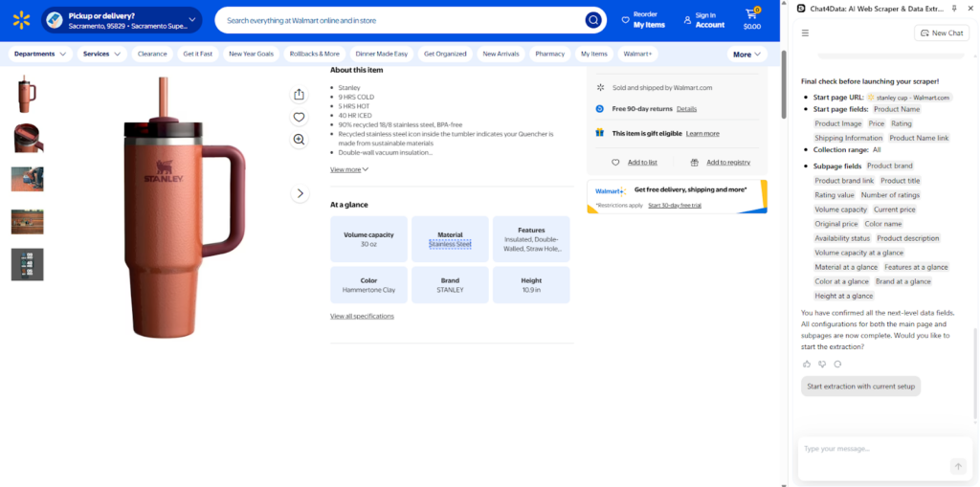This screenshot has height=487, width=980.
Task: Click the share icon beside product image
Action: [x=299, y=95]
